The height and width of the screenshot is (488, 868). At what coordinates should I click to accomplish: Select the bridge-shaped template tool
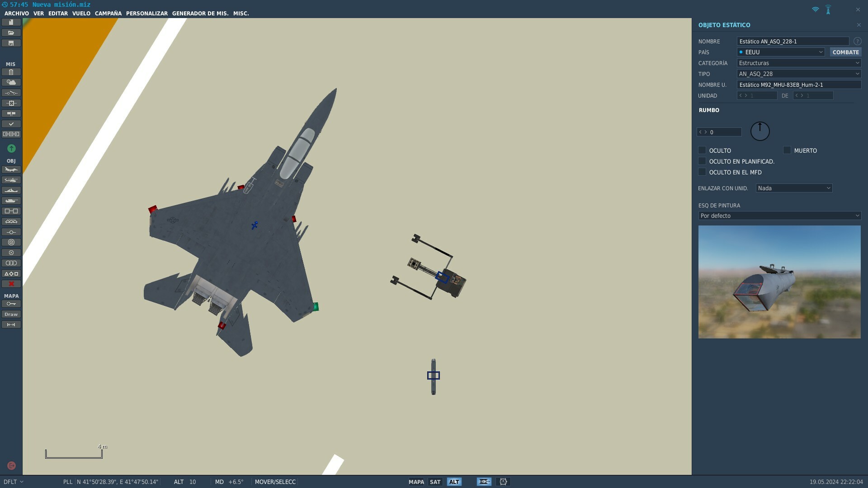pyautogui.click(x=11, y=221)
